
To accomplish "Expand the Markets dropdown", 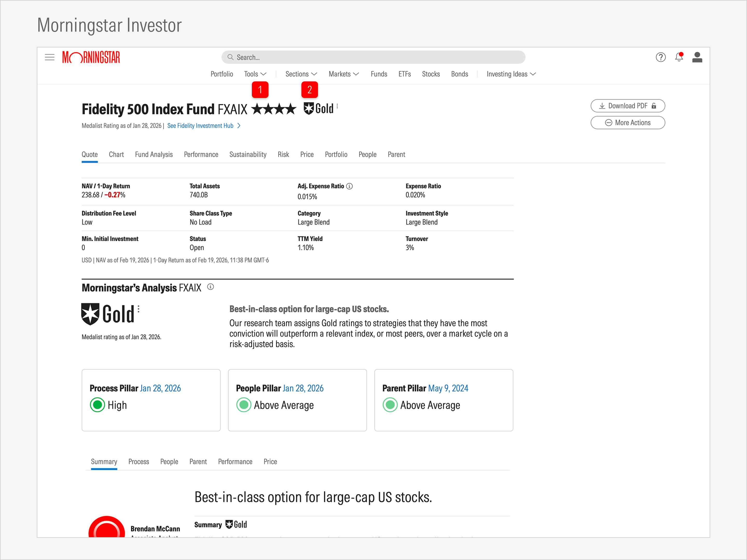I will point(344,74).
